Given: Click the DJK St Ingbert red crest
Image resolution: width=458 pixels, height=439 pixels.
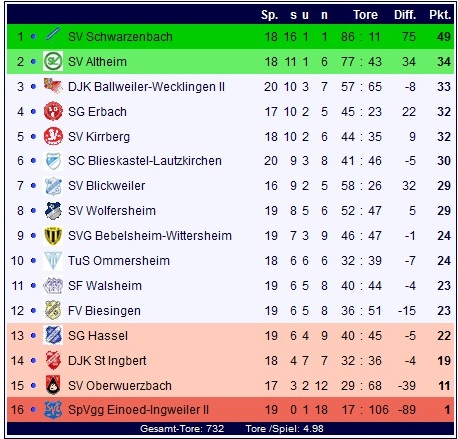Looking at the screenshot, I should (53, 360).
